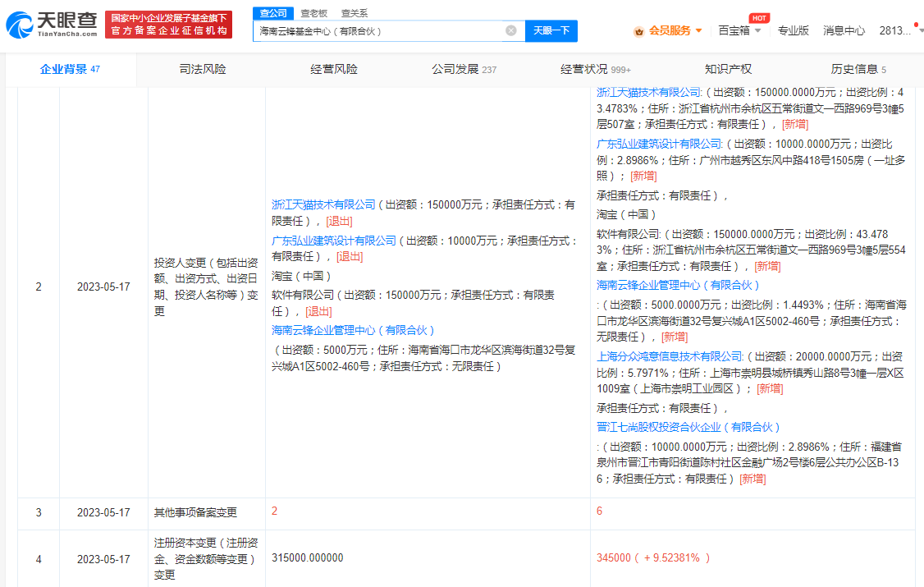Go to 专业版 in the header
Screen dimensions: 924x587
(x=794, y=30)
